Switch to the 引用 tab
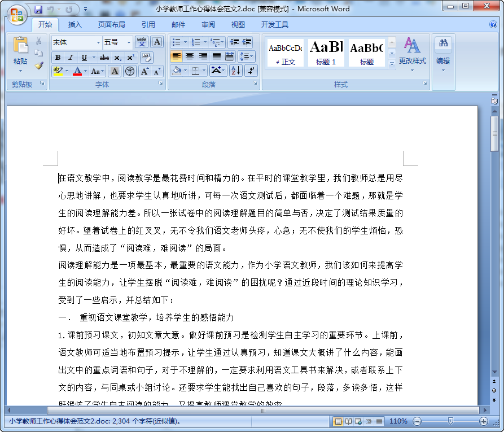Image resolution: width=504 pixels, height=432 pixels. tap(148, 25)
